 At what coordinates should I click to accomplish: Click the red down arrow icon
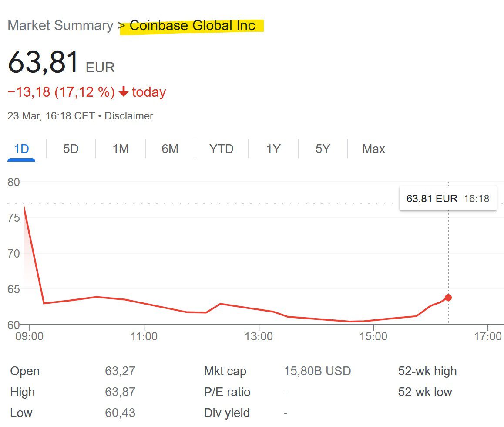[124, 92]
